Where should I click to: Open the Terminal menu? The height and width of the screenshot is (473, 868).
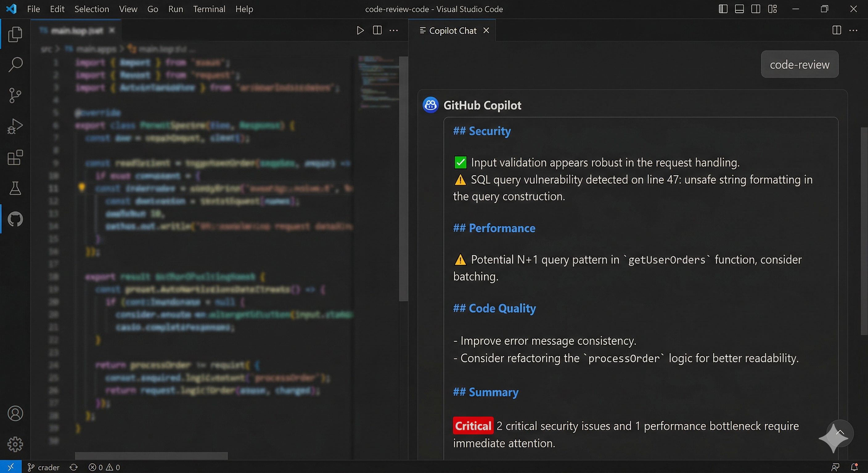(209, 9)
